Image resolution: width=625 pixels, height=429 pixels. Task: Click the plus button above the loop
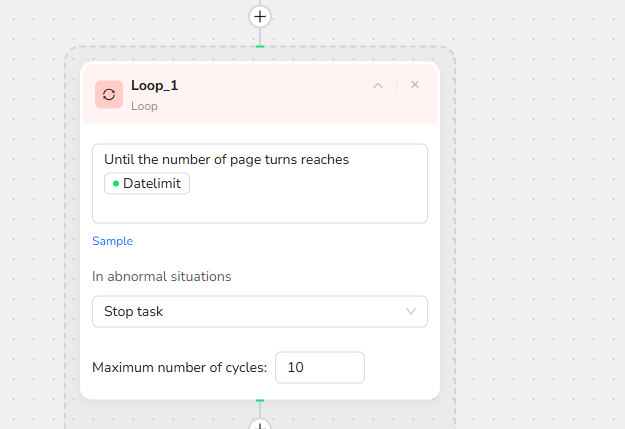point(260,16)
